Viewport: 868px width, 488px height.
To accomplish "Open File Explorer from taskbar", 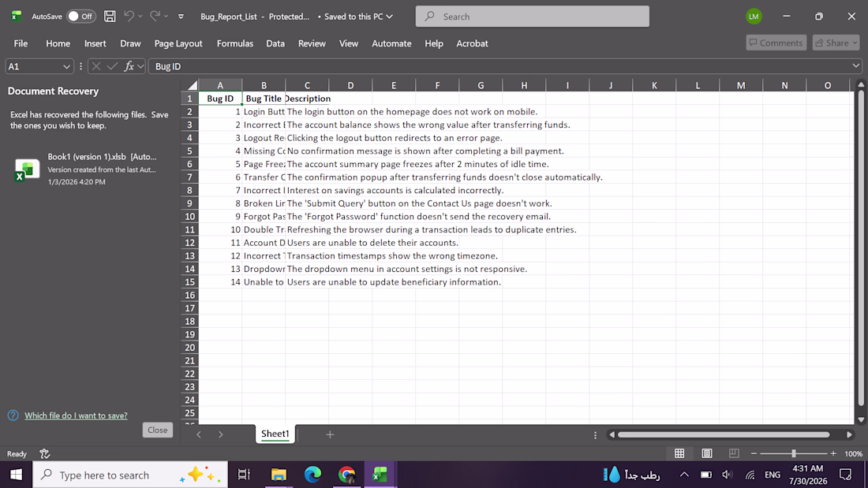I will 279,475.
